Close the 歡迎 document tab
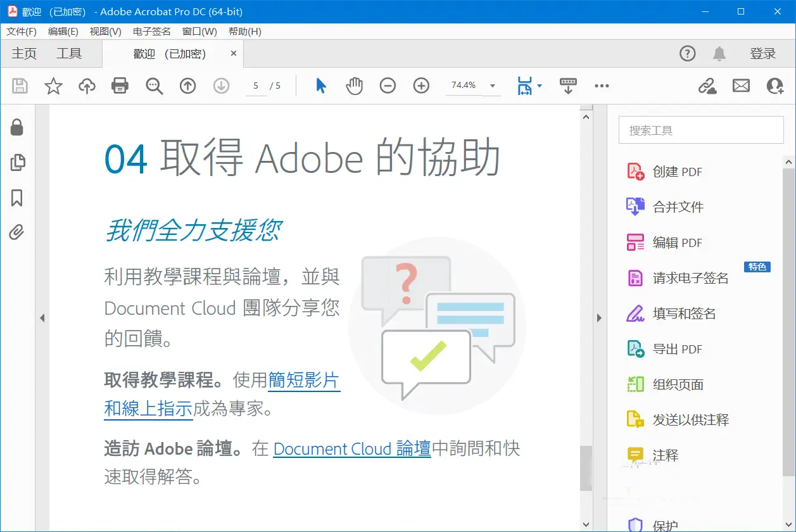 (234, 54)
